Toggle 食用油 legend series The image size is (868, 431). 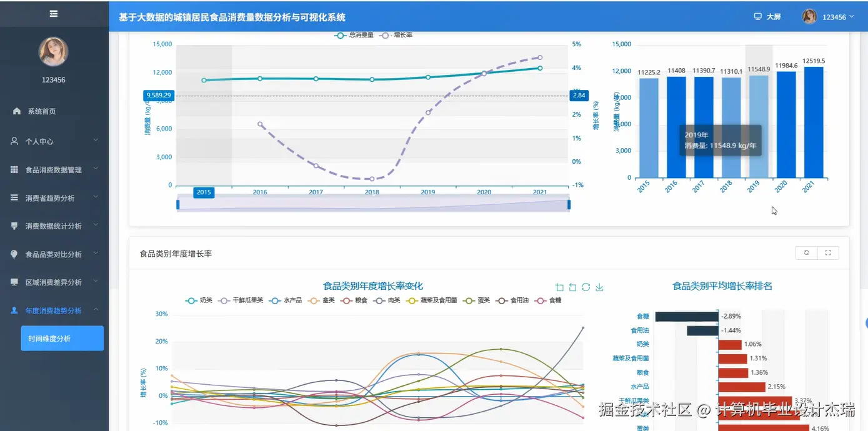pos(512,300)
